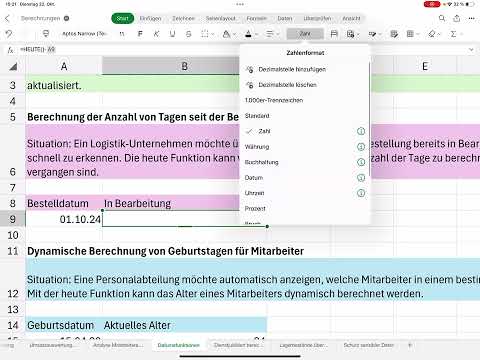Select cell with date 01.10.24

coord(64,219)
